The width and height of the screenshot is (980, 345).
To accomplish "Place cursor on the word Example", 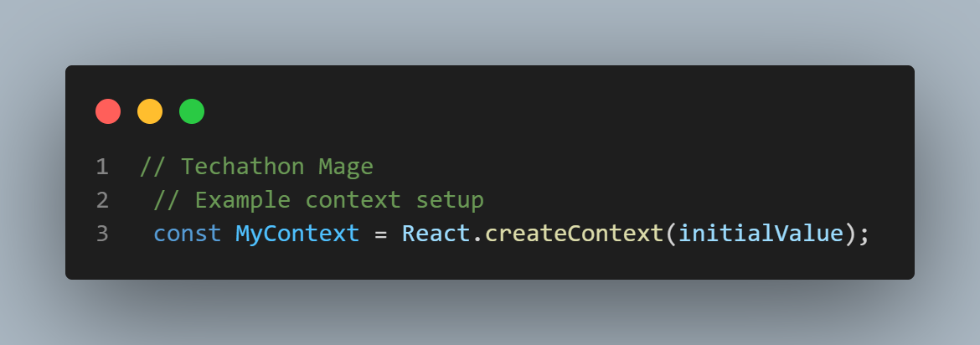I will click(x=243, y=201).
